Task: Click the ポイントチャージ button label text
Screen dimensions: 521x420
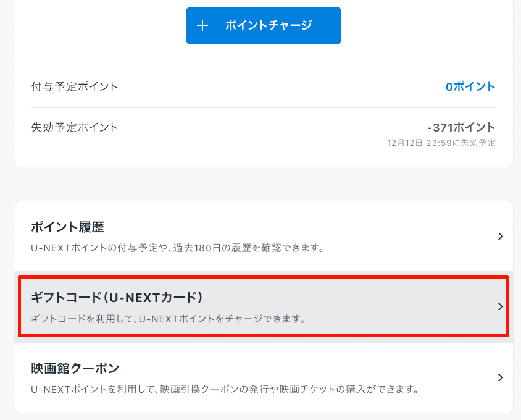Action: tap(269, 26)
